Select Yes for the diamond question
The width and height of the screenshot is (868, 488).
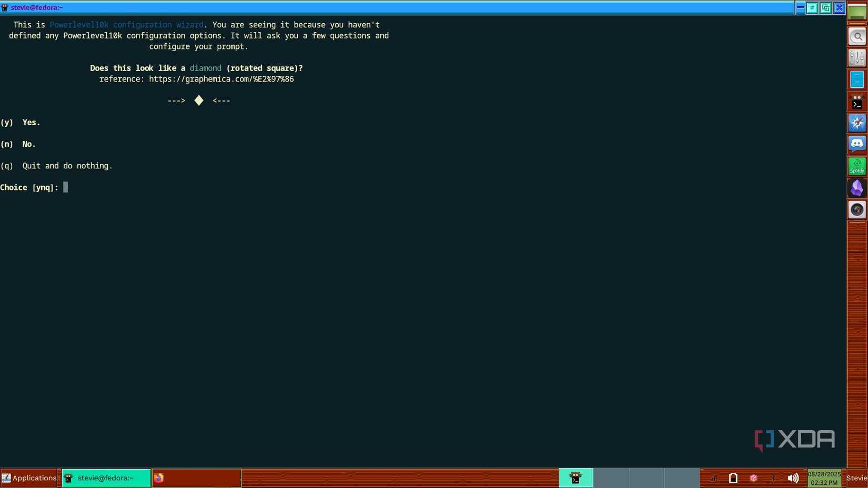pos(21,123)
